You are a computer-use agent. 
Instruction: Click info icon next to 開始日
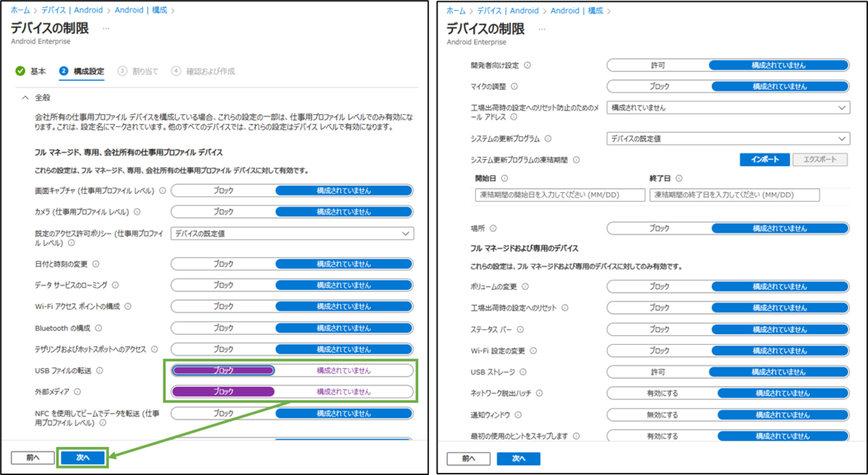(504, 178)
